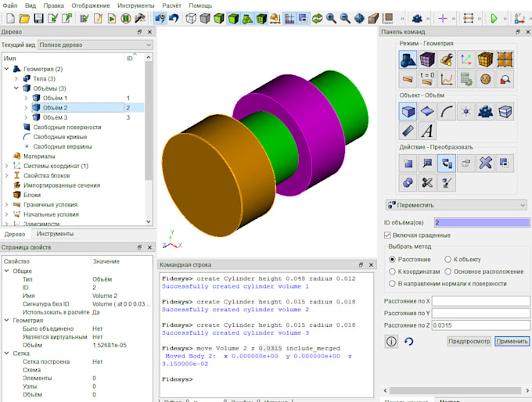Switch to wireframe cube display icon

tap(191, 18)
